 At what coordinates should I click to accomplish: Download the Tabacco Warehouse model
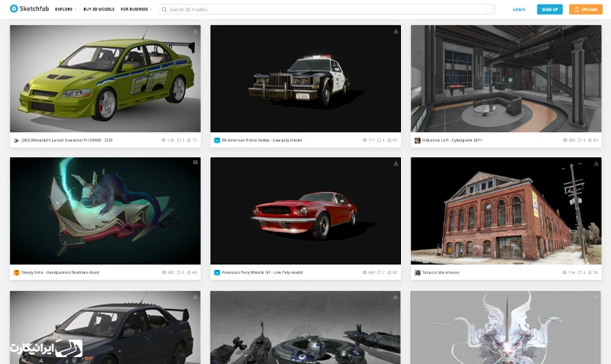[596, 163]
